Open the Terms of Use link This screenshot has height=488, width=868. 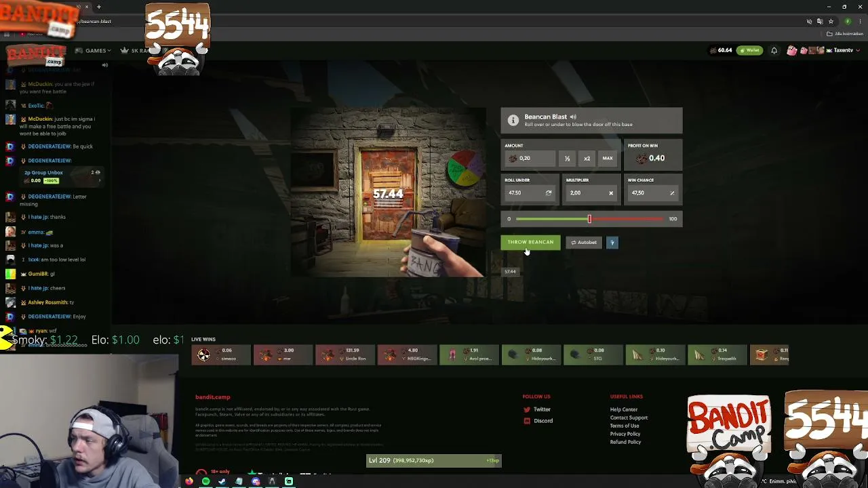point(625,426)
